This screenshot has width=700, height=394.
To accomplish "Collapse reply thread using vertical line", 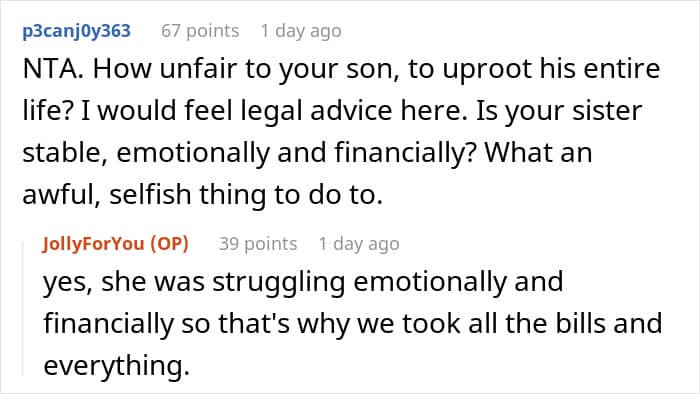I will point(23,308).
